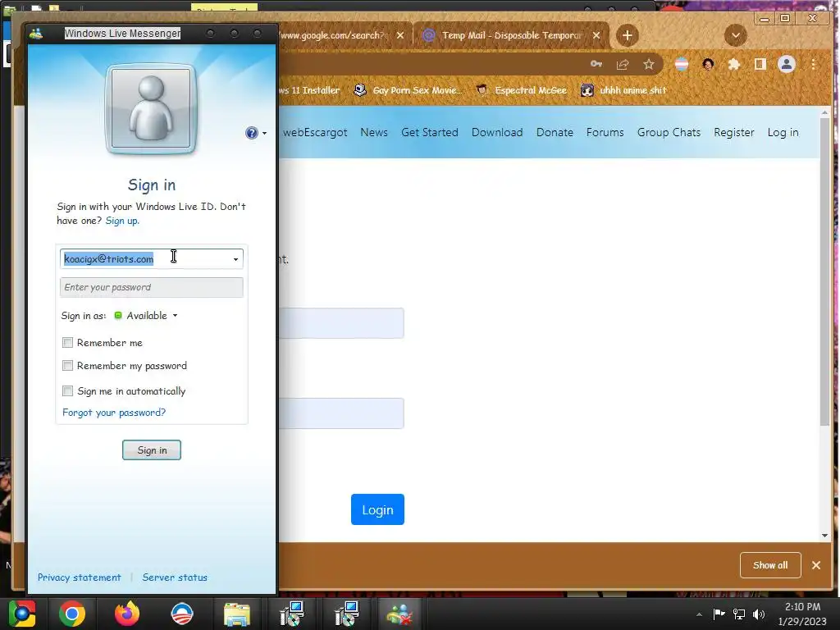Click the browser page vertical scrollbar
Viewport: 840px width, 630px height.
click(824, 272)
